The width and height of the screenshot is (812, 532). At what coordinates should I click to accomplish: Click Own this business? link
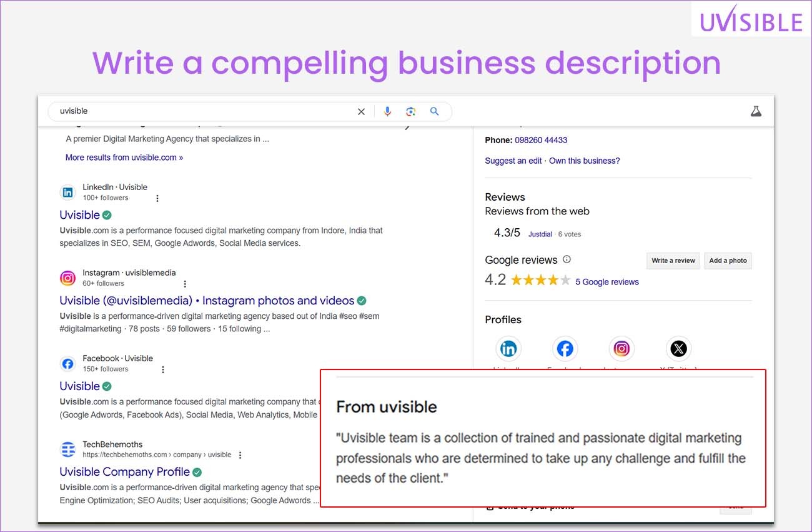click(x=585, y=161)
